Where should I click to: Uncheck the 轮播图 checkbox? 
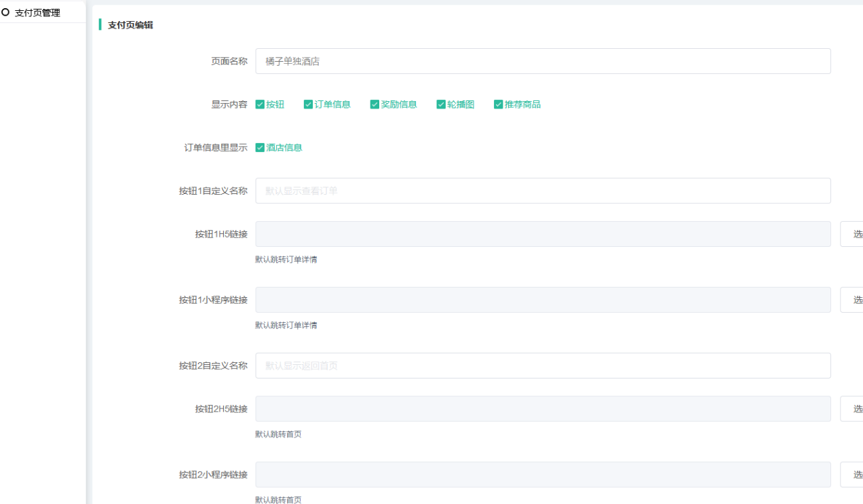tap(441, 104)
